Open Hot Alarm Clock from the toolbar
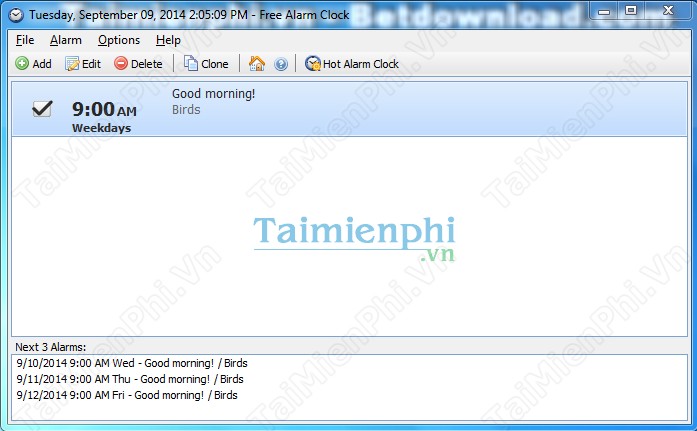 (x=351, y=64)
